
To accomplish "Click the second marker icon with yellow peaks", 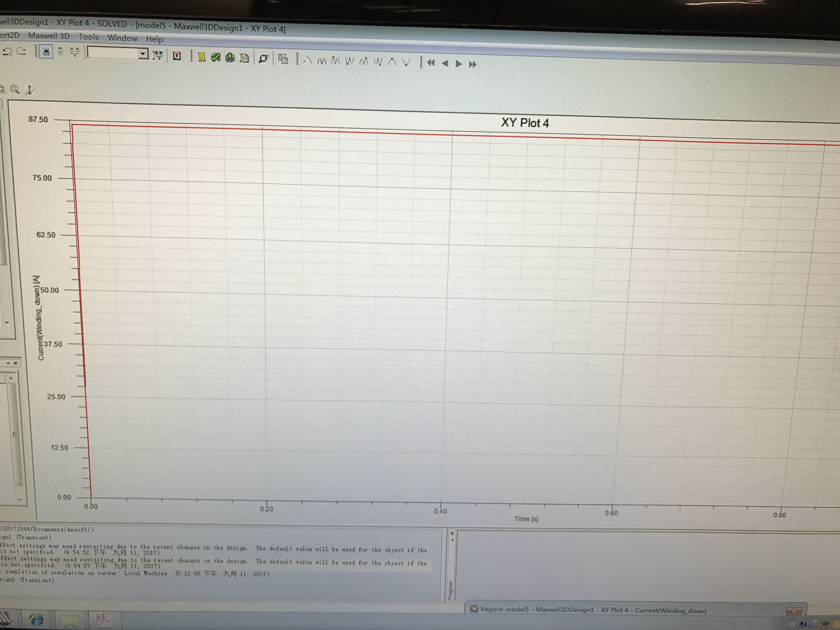I will [x=322, y=60].
